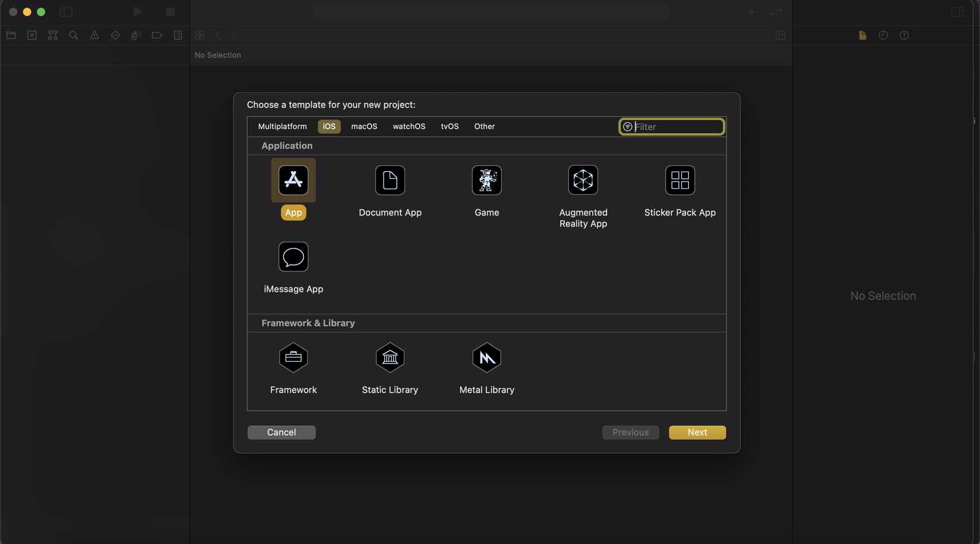
Task: Toggle the navigator sidebar
Action: click(x=66, y=12)
